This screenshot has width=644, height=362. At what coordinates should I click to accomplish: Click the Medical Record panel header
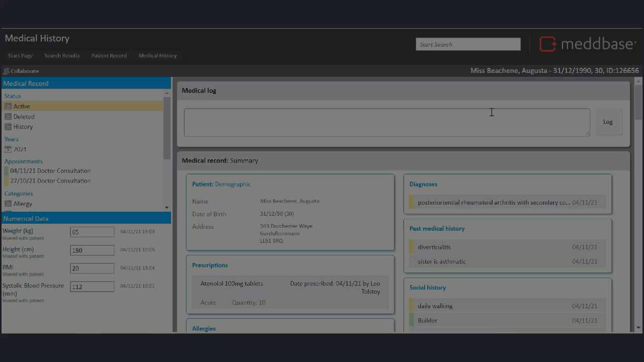click(87, 83)
